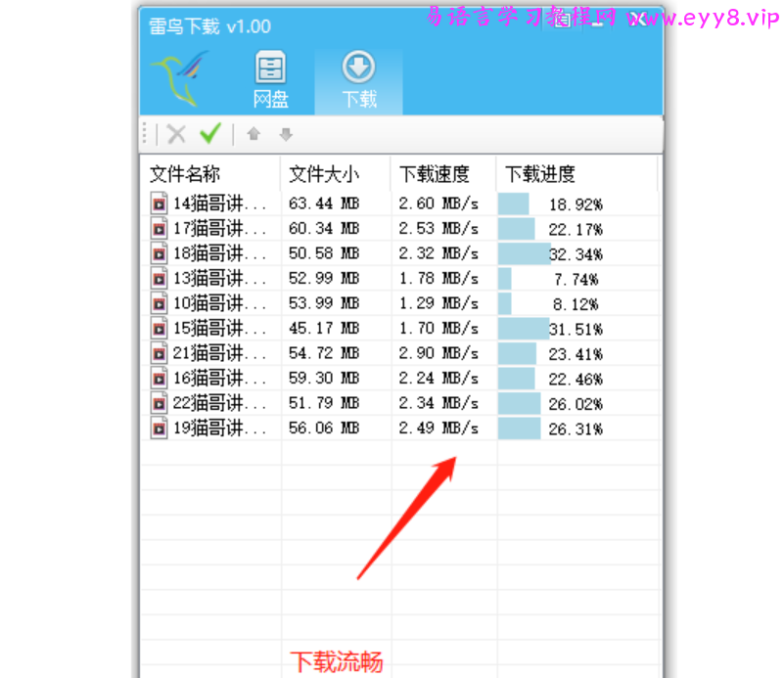This screenshot has width=784, height=678.
Task: Switch to the 下载 tab
Action: [358, 78]
